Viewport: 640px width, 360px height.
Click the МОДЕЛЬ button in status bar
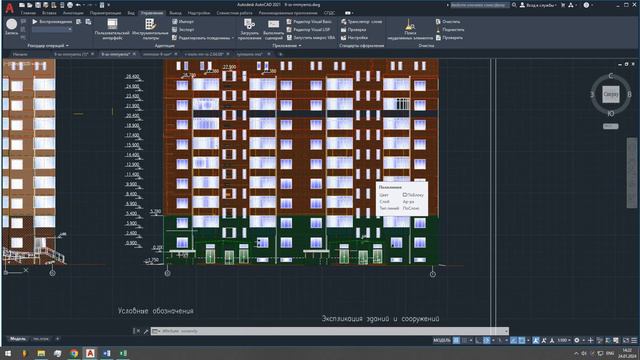(442, 340)
